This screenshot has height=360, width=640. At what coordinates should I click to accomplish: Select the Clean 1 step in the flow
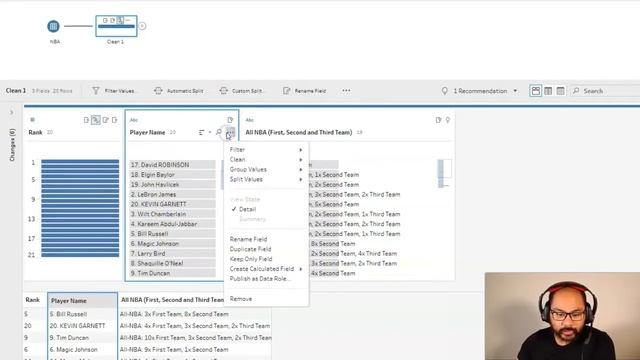point(116,26)
